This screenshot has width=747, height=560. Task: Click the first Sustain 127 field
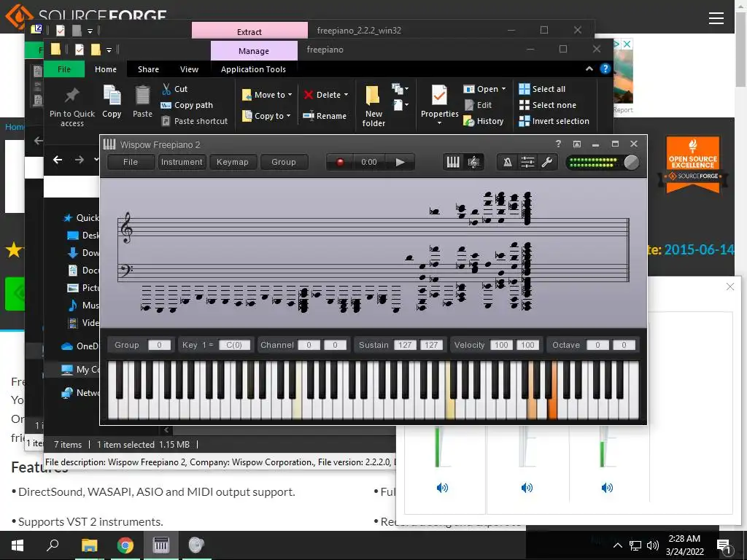[x=405, y=345]
